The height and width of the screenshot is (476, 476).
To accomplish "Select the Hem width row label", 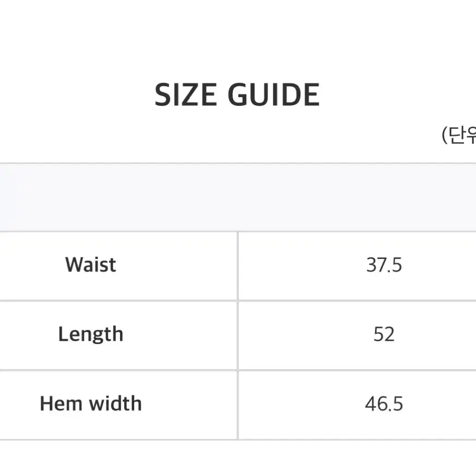I will tap(91, 403).
